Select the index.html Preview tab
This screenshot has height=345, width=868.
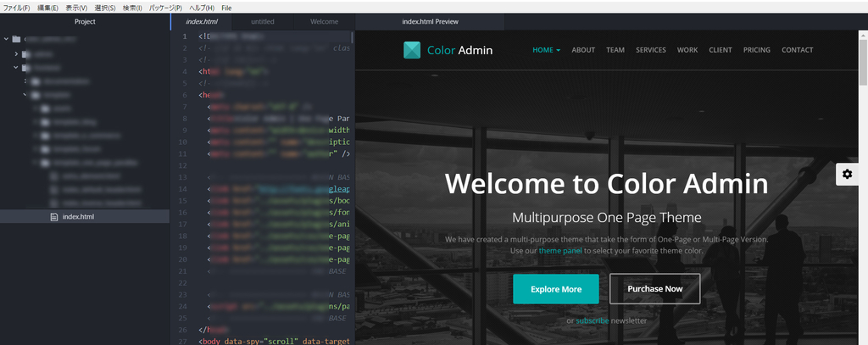coord(430,21)
